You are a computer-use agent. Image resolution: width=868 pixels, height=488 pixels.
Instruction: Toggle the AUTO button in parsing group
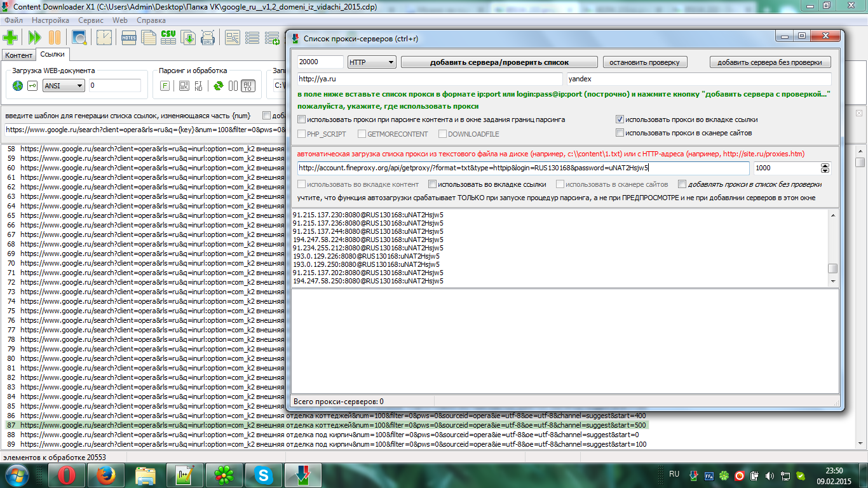pos(248,86)
